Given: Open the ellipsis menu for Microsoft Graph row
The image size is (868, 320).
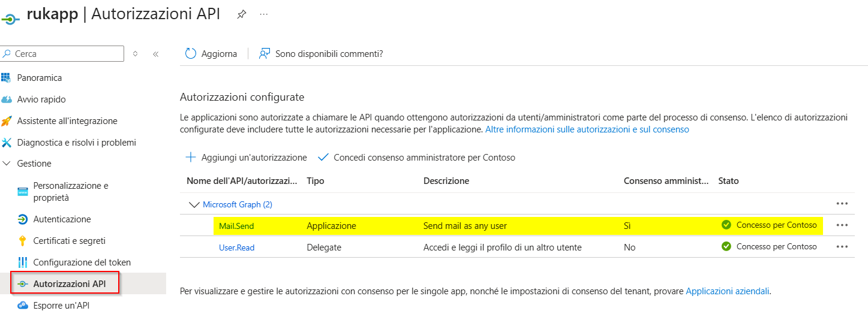Looking at the screenshot, I should pos(842,204).
